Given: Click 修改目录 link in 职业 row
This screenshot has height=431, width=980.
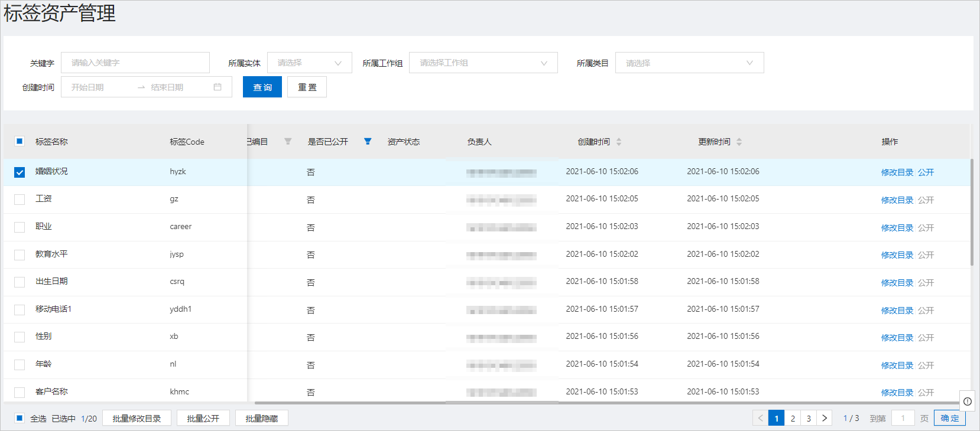Looking at the screenshot, I should (897, 228).
